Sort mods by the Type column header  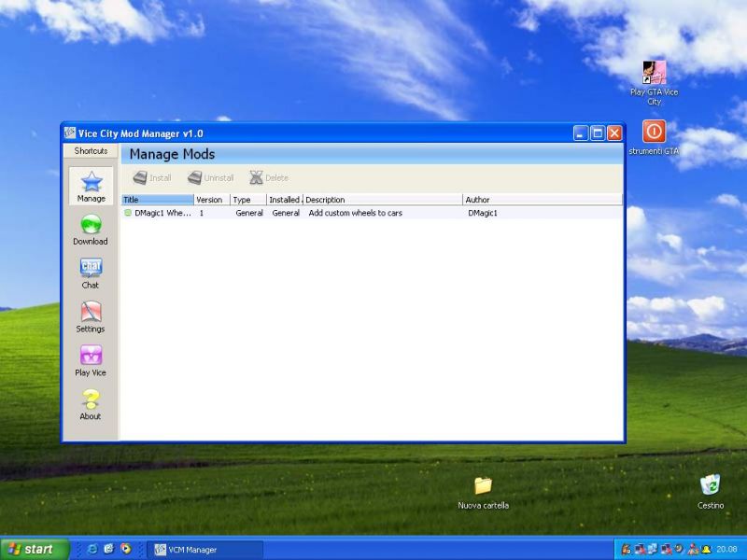click(248, 200)
